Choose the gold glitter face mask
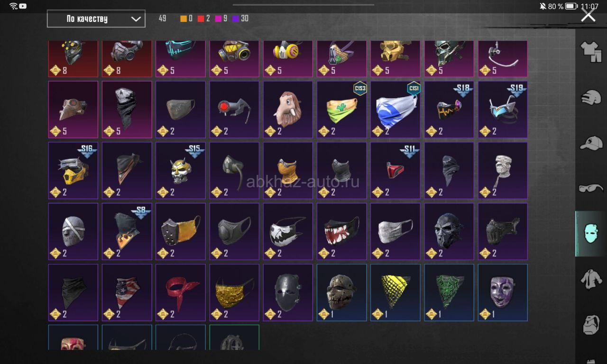 click(234, 292)
